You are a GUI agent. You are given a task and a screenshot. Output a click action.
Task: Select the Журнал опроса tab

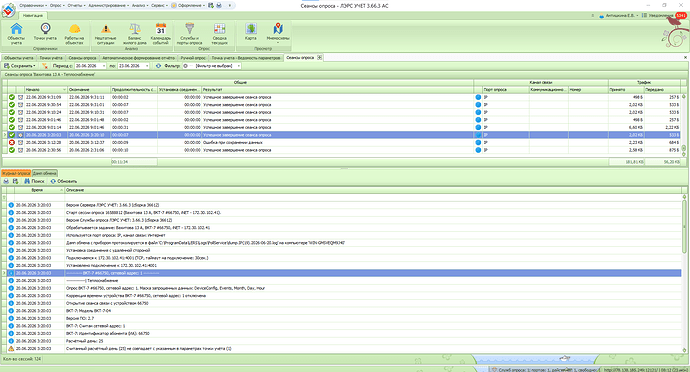click(x=16, y=173)
